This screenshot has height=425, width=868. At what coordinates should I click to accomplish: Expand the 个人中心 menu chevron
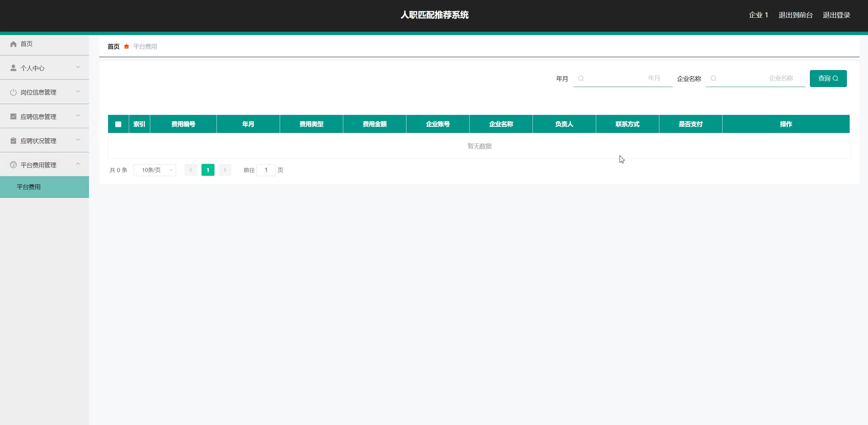(78, 67)
